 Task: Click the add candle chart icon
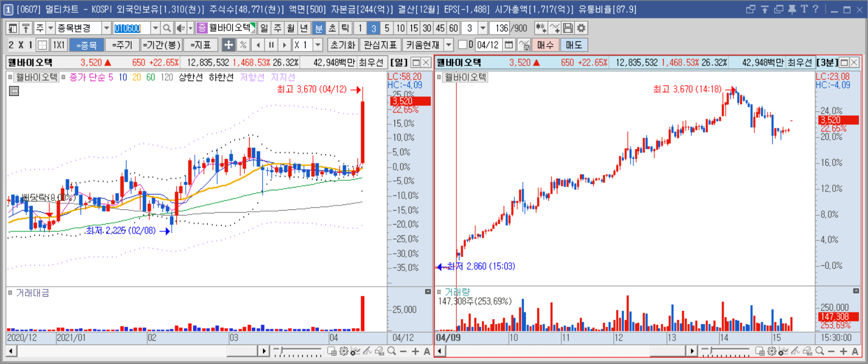coord(541,28)
